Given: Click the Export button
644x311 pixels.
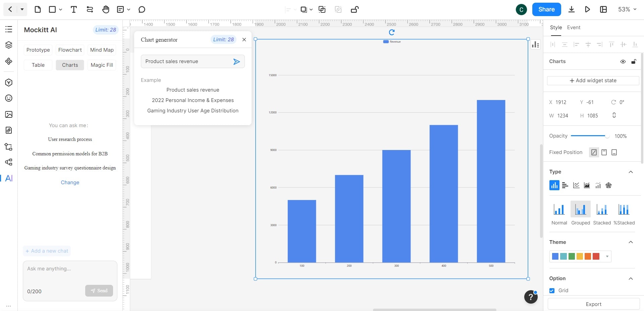Looking at the screenshot, I should click(x=593, y=304).
